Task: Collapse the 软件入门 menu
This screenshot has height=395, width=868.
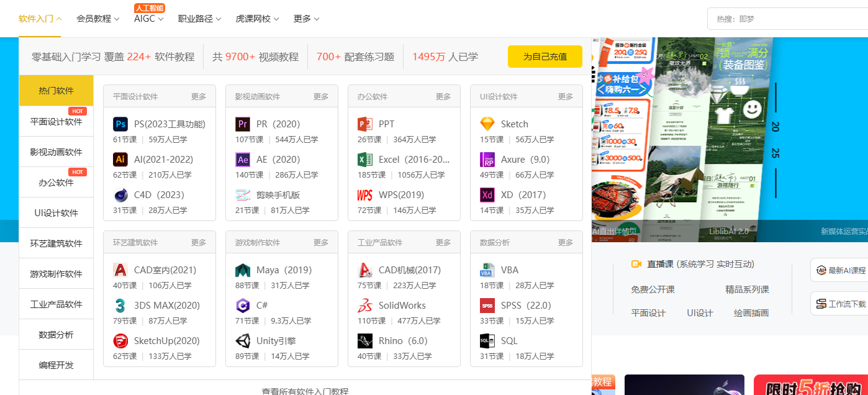Action: point(40,19)
